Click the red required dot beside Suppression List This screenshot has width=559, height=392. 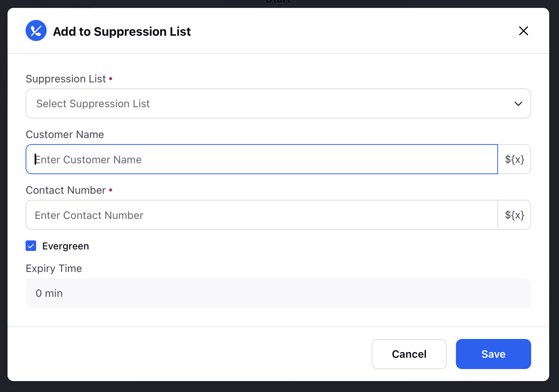pos(111,79)
